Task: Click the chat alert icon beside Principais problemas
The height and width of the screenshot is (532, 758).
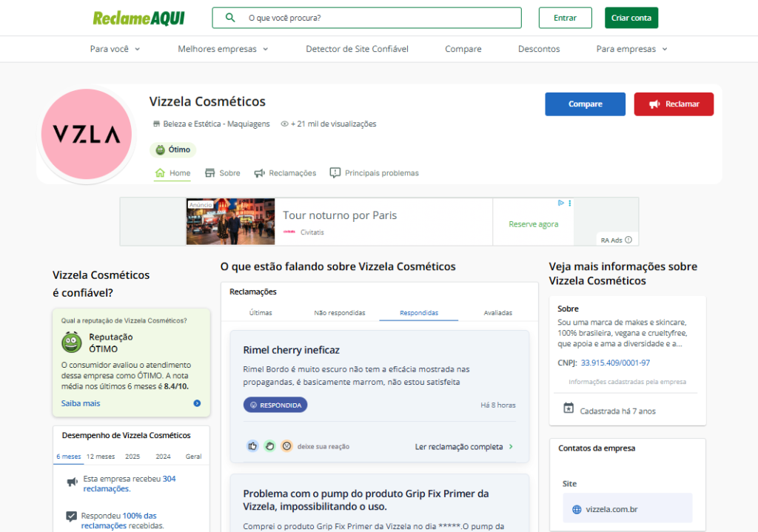Action: click(x=335, y=173)
